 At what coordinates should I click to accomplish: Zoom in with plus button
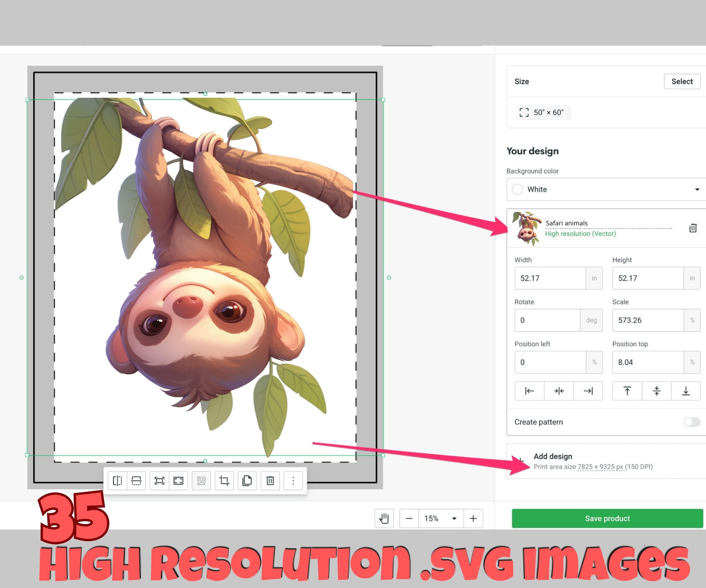[473, 518]
